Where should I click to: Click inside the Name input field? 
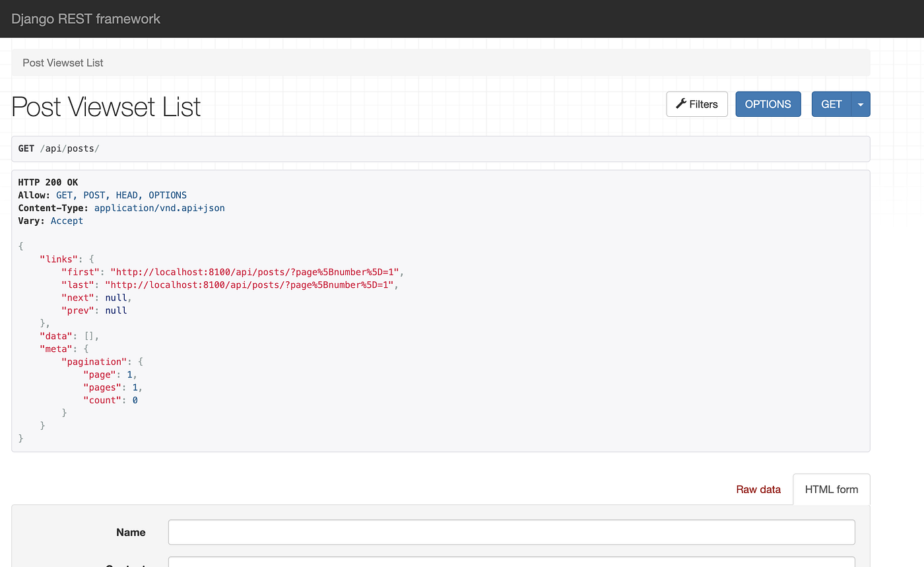pos(511,532)
